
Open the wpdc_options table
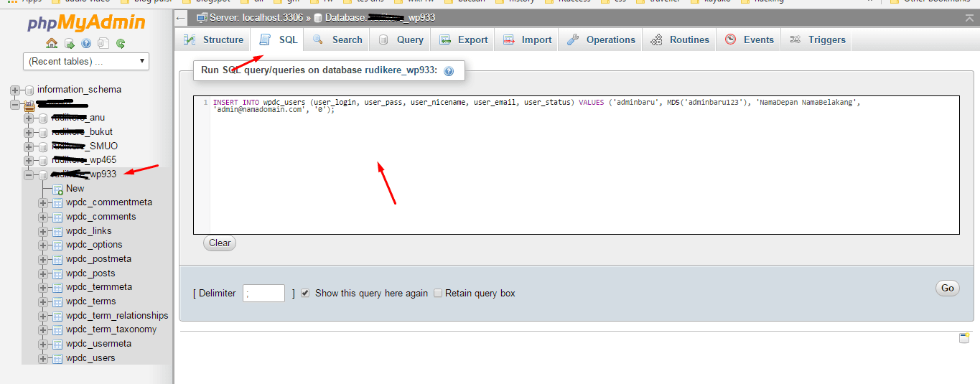94,245
